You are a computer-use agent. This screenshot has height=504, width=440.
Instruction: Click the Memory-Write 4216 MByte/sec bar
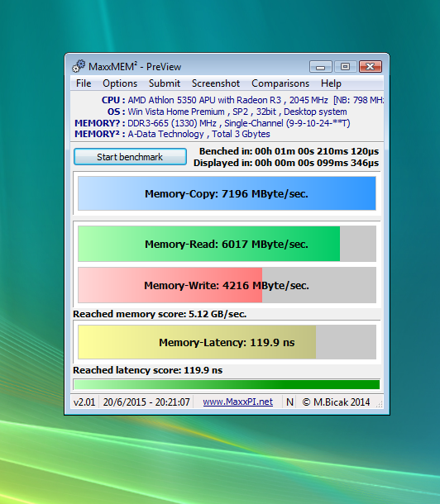(x=227, y=285)
